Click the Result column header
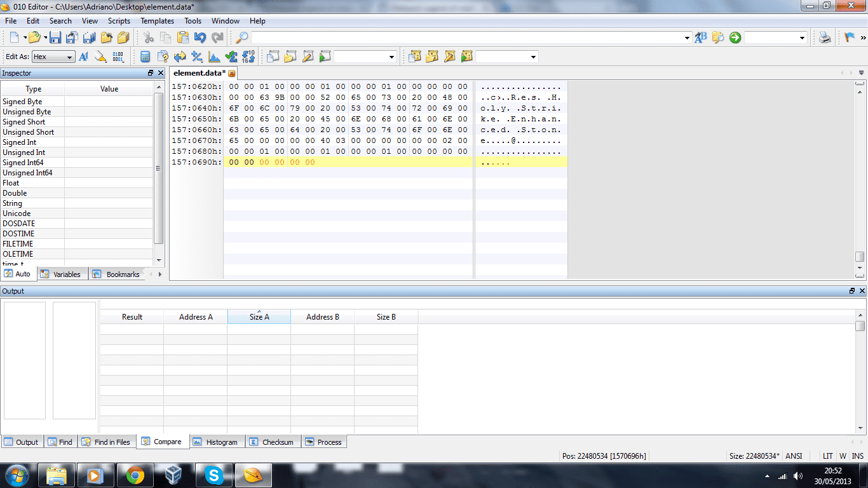 pos(132,316)
